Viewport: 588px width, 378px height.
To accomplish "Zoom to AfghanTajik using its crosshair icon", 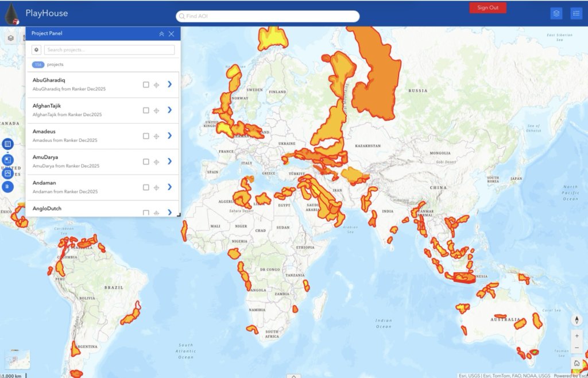I will tap(156, 110).
